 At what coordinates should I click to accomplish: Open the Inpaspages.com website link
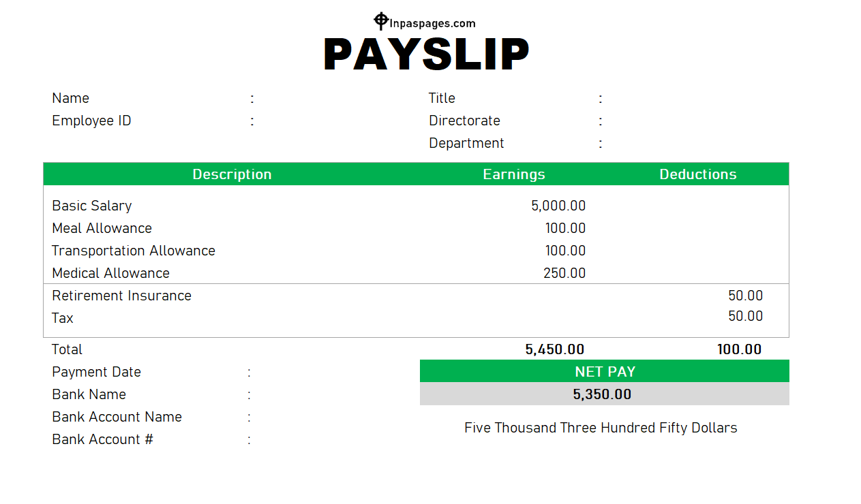point(432,23)
